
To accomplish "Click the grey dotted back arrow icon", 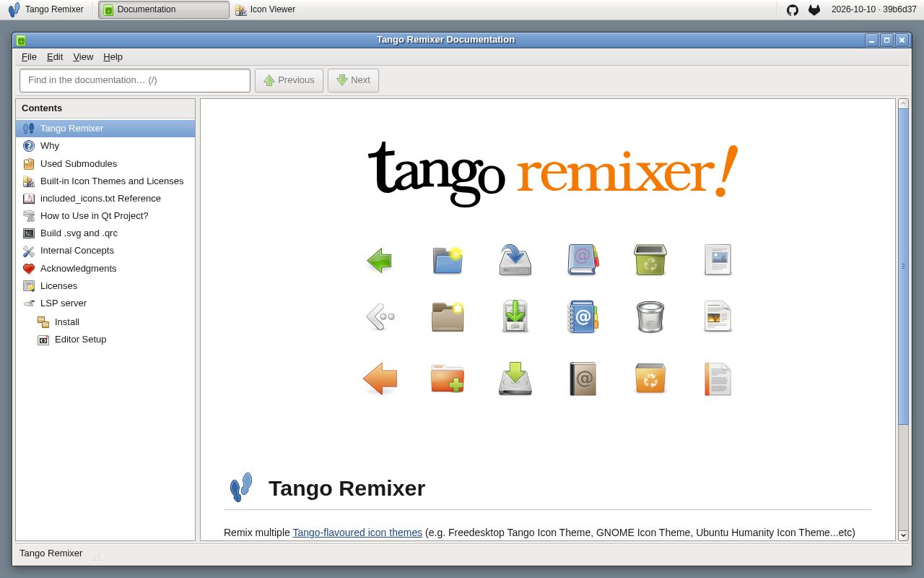I will [380, 317].
